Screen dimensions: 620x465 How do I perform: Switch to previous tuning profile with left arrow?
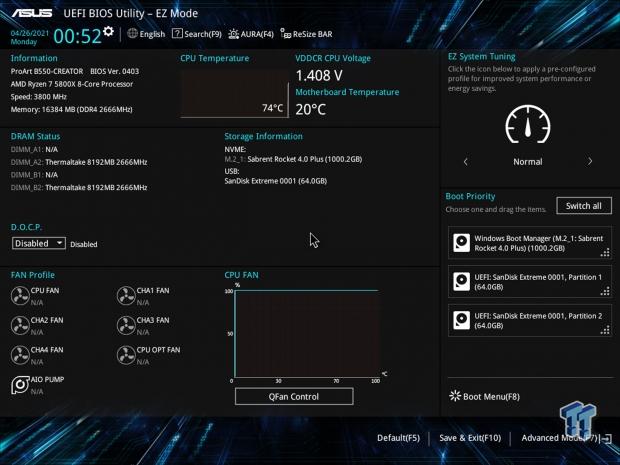pyautogui.click(x=465, y=161)
